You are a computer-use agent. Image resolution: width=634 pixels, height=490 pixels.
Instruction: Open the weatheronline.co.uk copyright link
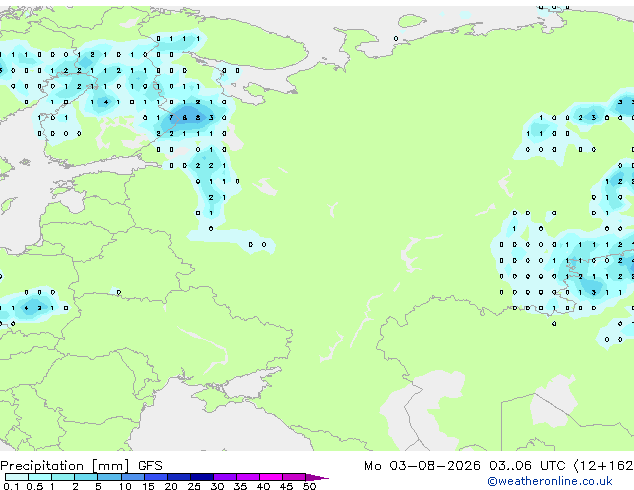tap(550, 481)
